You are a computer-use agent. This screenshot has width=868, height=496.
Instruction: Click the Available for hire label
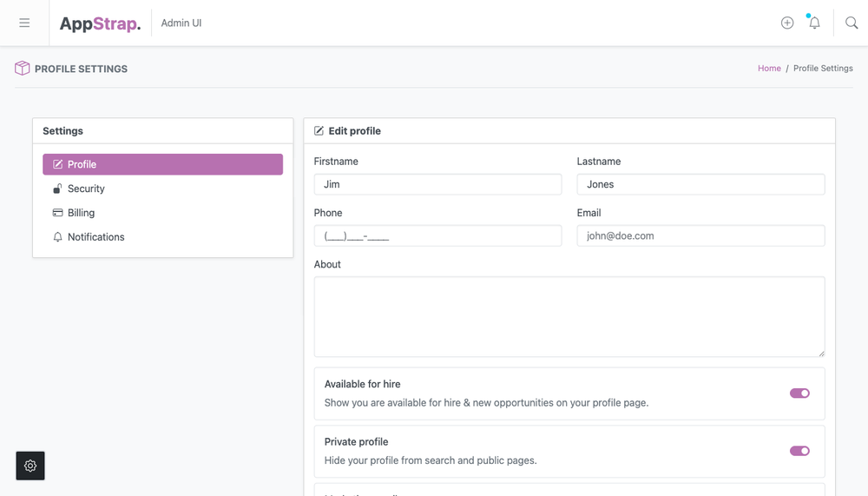(x=362, y=384)
